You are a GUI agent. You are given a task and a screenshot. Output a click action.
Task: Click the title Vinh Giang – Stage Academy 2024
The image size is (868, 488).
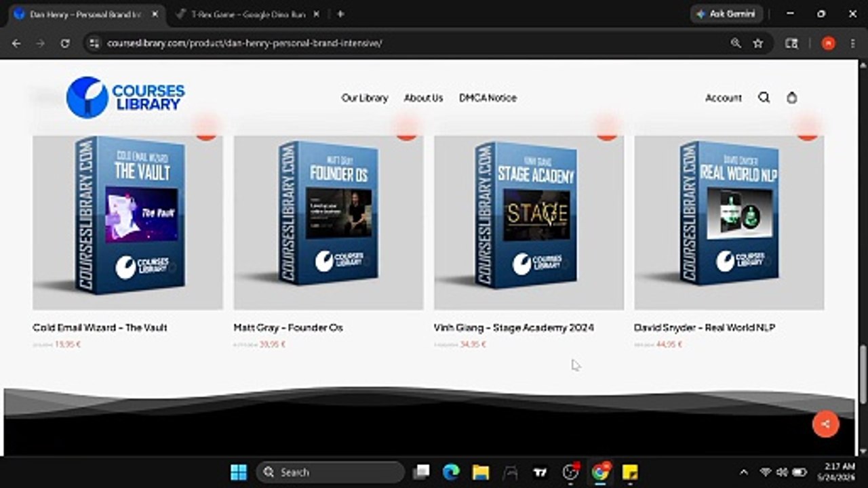pos(514,327)
